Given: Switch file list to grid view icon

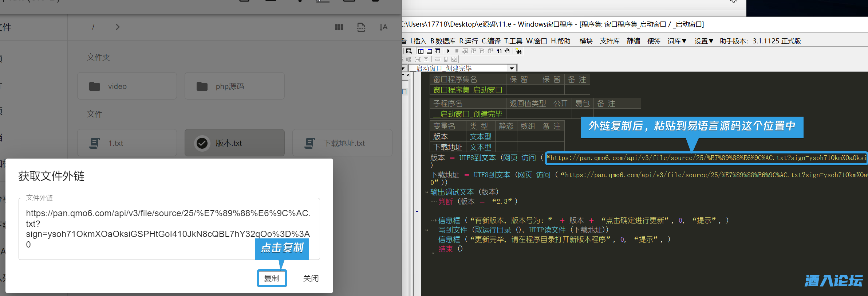Looking at the screenshot, I should [x=339, y=27].
